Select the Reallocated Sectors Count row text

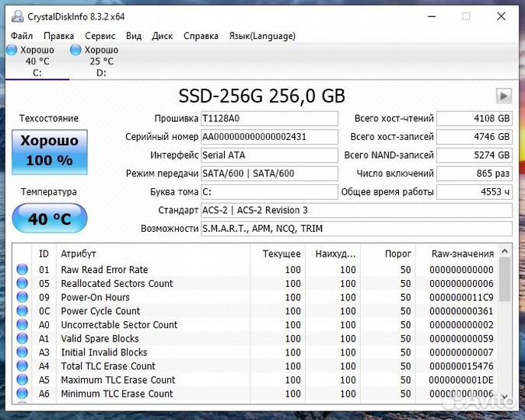[117, 283]
